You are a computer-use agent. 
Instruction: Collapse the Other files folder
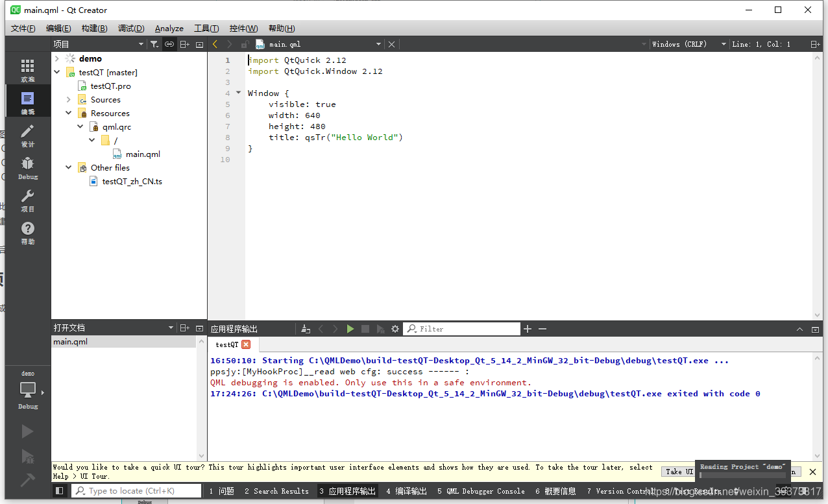(69, 167)
